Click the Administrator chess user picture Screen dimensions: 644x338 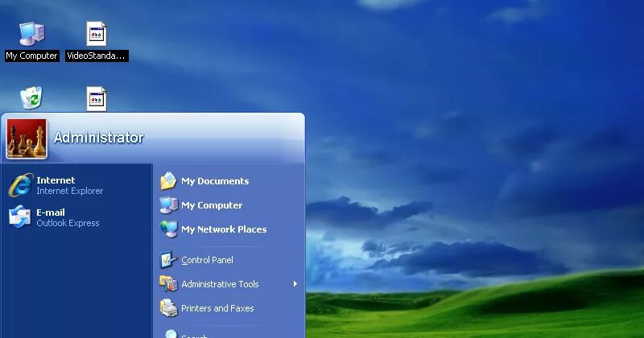[27, 138]
